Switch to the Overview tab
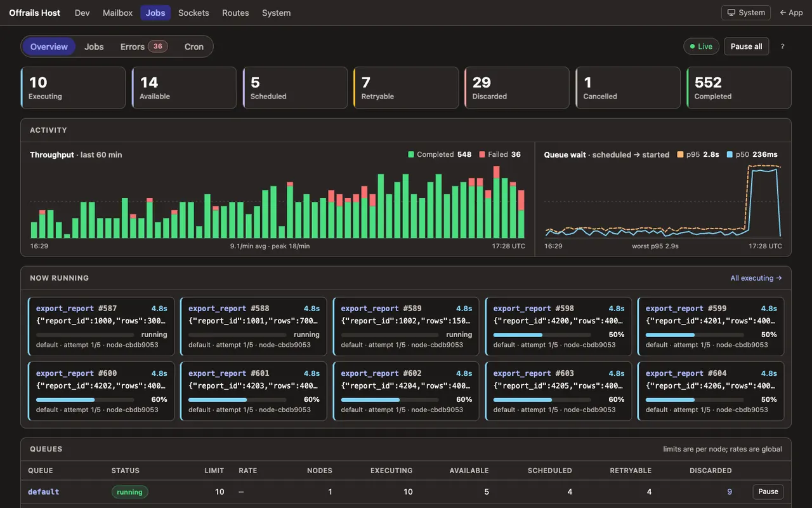 pos(49,46)
